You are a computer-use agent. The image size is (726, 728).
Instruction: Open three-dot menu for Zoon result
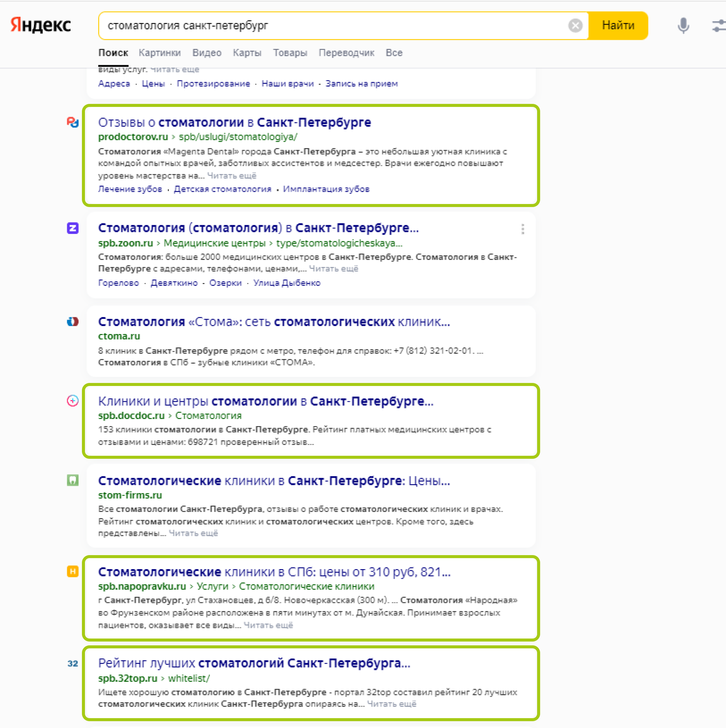click(x=523, y=229)
